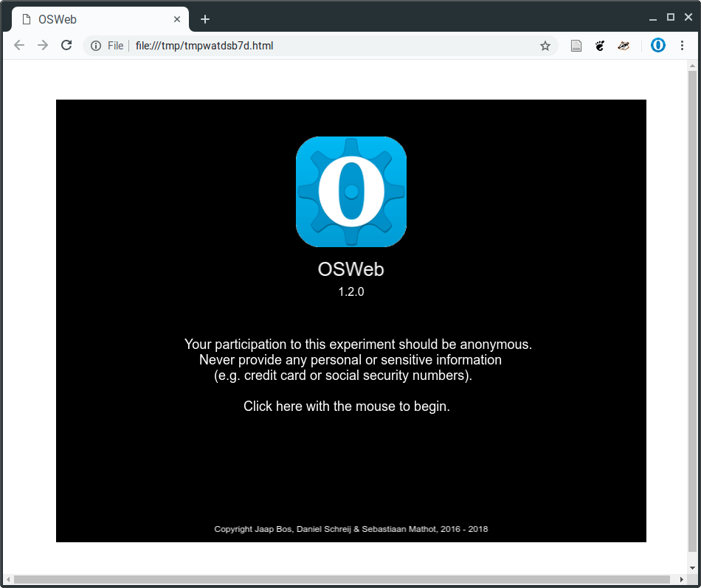Click the crossed-out eye extension icon

click(624, 46)
